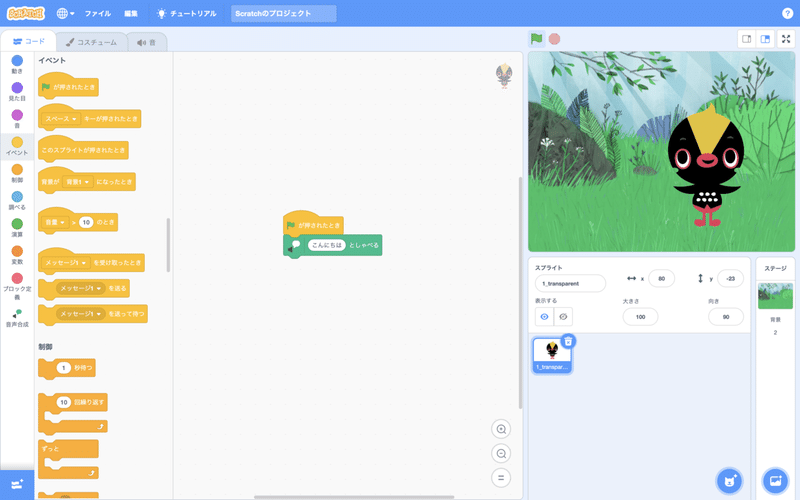This screenshot has height=500, width=800.
Task: Click the bird sprite on stage
Action: click(x=705, y=166)
